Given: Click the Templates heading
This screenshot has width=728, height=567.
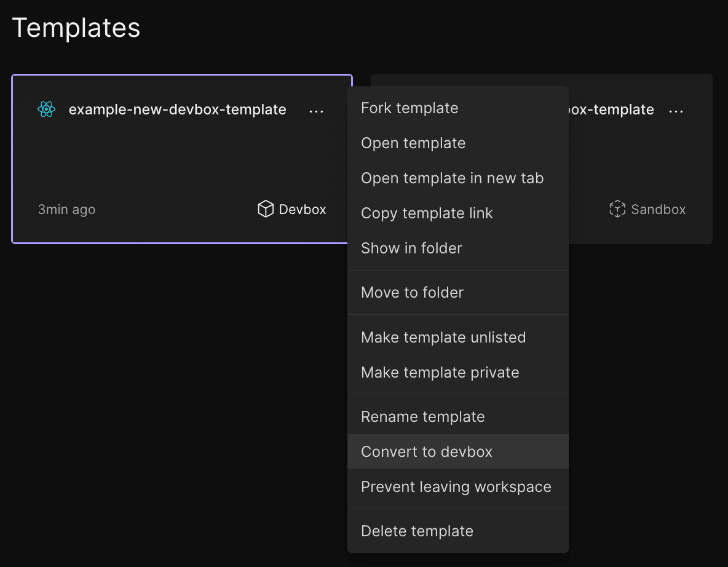Looking at the screenshot, I should click(x=76, y=28).
